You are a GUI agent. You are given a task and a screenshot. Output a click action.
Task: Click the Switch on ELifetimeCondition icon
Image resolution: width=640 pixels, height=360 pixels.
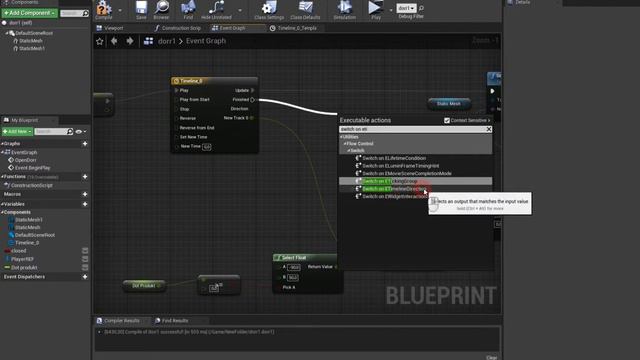tap(358, 158)
